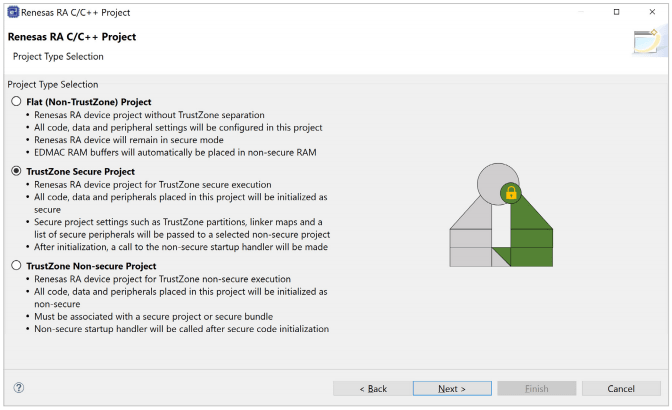Select the Flat (Non-TrustZone) Project radio button

[16, 102]
